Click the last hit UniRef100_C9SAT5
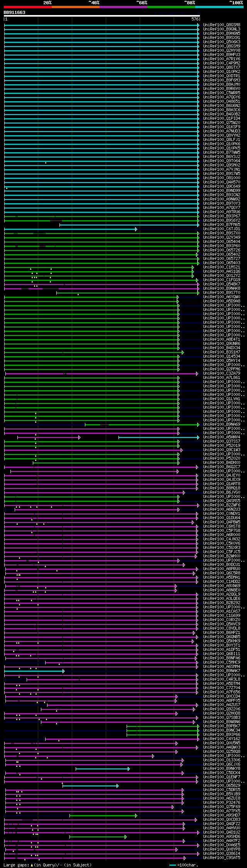Image resolution: width=247 pixels, height=868 pixels. tap(222, 858)
